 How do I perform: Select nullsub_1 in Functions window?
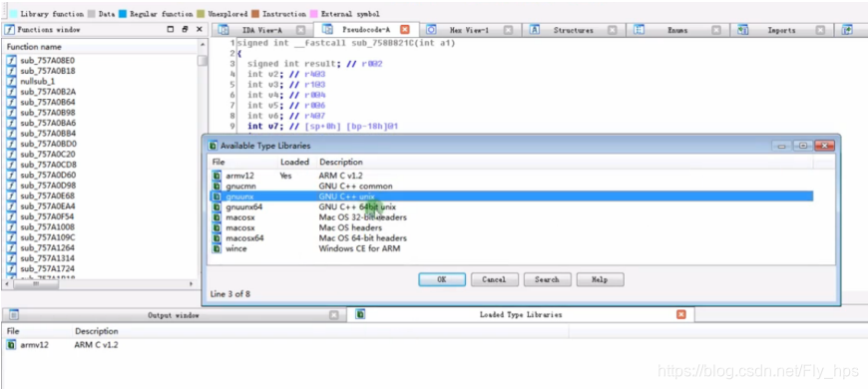[38, 82]
